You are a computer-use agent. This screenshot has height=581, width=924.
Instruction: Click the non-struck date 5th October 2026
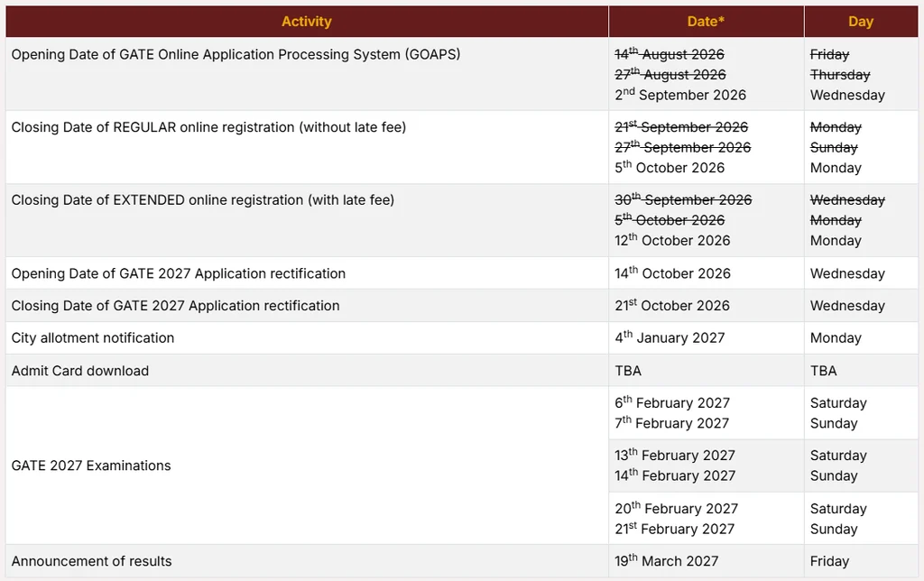pyautogui.click(x=670, y=167)
